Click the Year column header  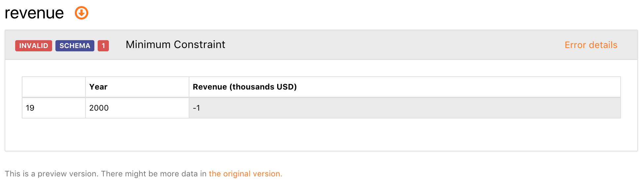[x=137, y=87]
